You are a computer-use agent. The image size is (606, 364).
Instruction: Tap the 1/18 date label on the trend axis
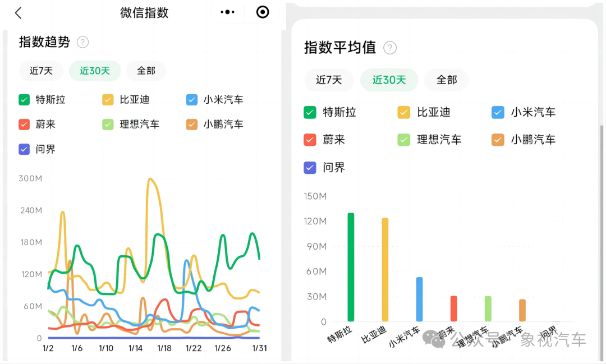click(164, 348)
